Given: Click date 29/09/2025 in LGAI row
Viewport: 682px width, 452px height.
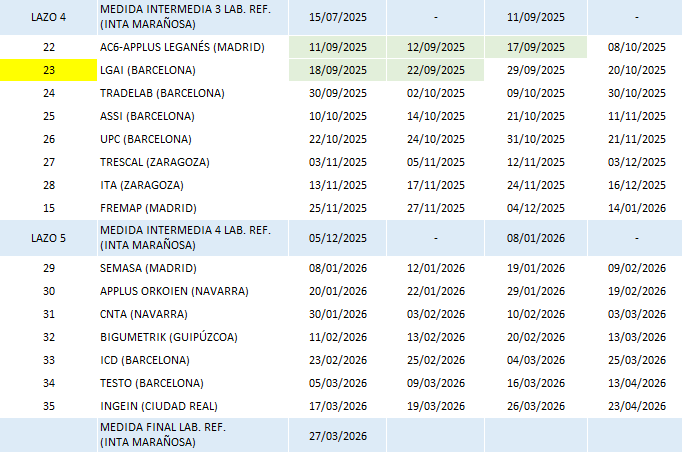Looking at the screenshot, I should pyautogui.click(x=536, y=70).
